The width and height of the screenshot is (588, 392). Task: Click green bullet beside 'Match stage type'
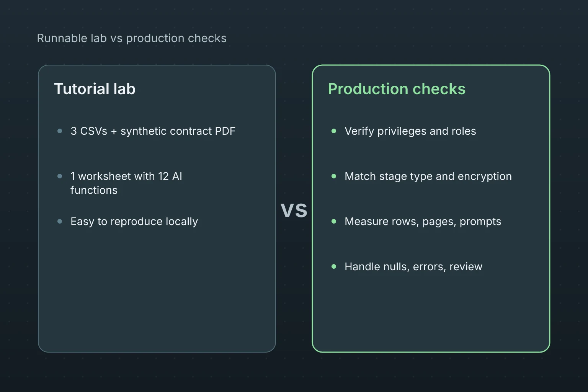click(x=334, y=176)
